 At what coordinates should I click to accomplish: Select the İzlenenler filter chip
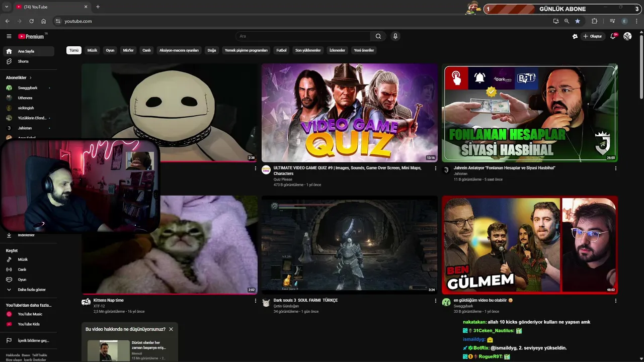[x=337, y=50]
